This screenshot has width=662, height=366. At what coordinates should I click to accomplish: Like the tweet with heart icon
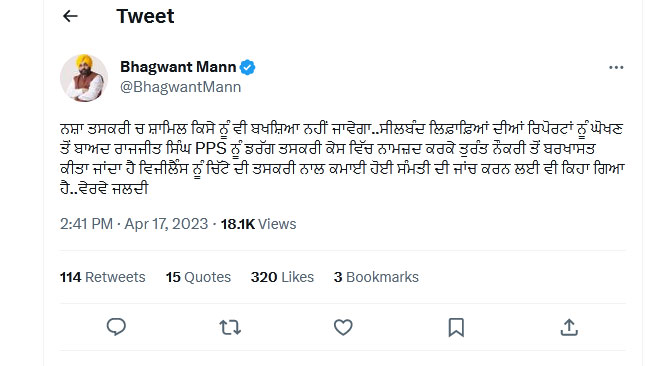coord(343,327)
